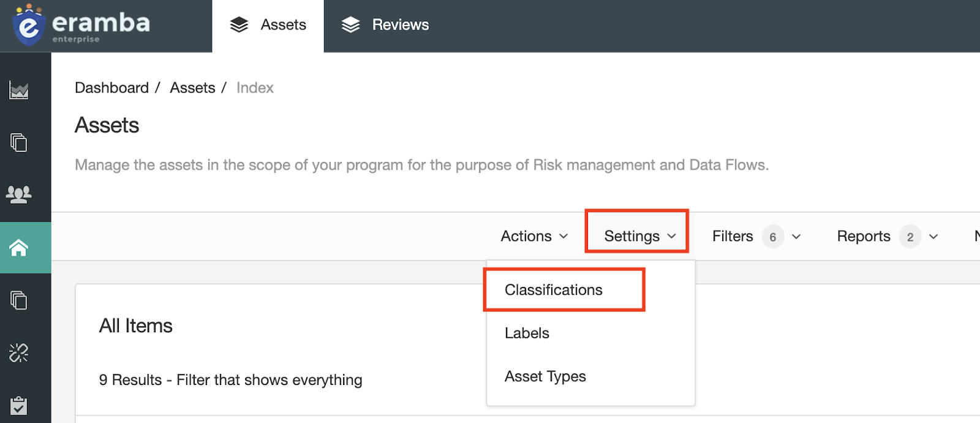The image size is (980, 423).
Task: Open Asset Types from the Settings menu
Action: click(545, 376)
